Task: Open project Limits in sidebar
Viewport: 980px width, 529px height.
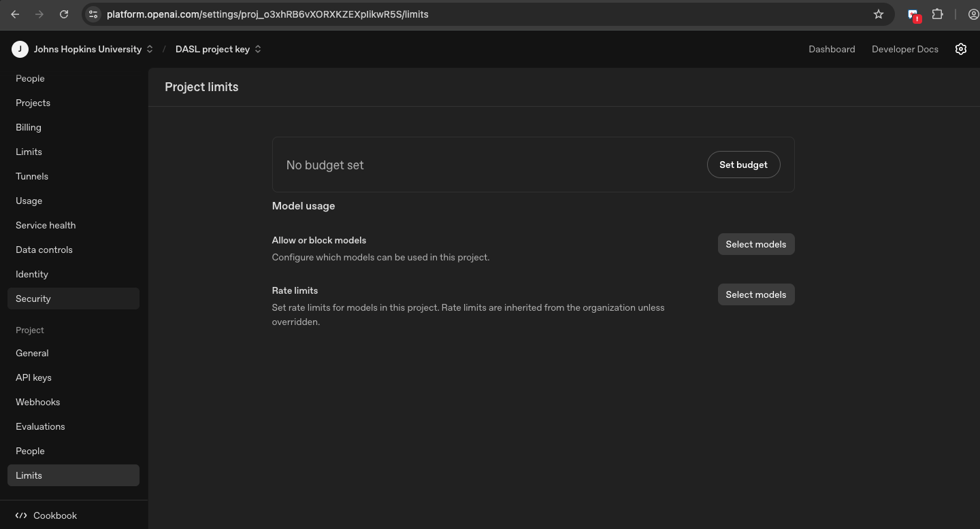Action: (x=73, y=475)
